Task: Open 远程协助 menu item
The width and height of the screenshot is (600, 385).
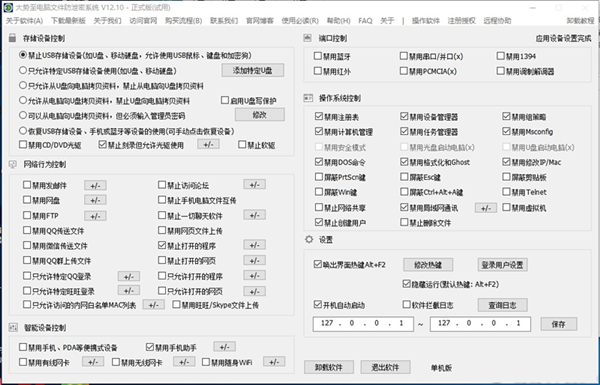Action: click(x=497, y=21)
